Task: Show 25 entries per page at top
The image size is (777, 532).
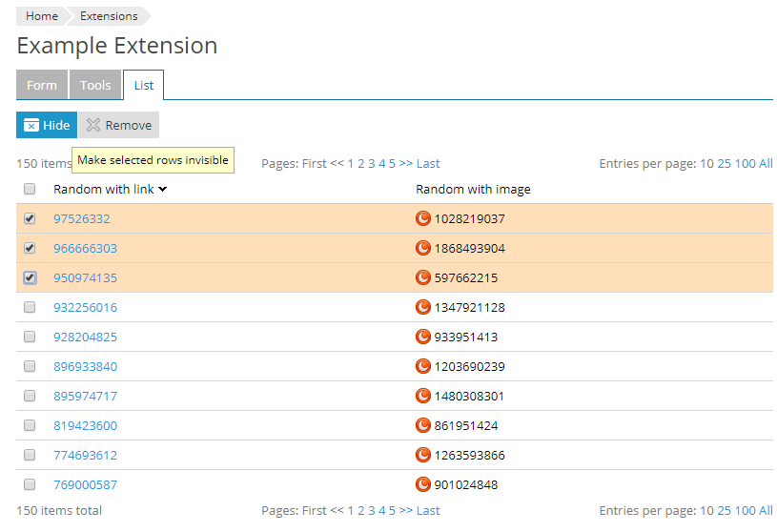Action: click(724, 163)
